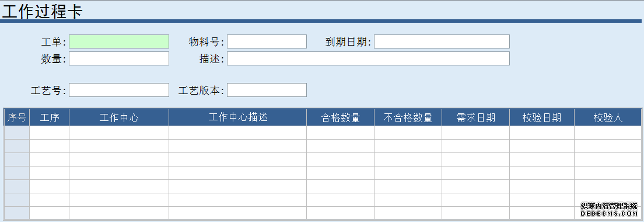Click the 需求日期 column header
The width and height of the screenshot is (644, 222).
coord(475,117)
